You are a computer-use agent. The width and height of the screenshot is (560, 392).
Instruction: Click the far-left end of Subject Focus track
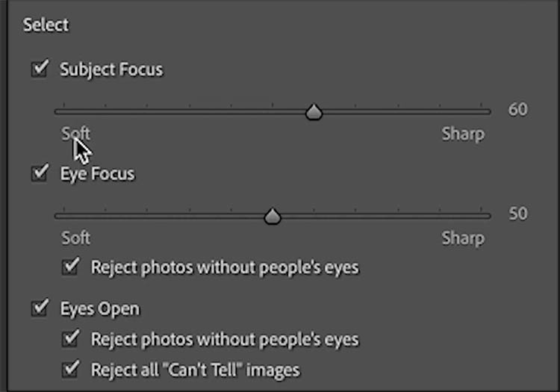[57, 112]
